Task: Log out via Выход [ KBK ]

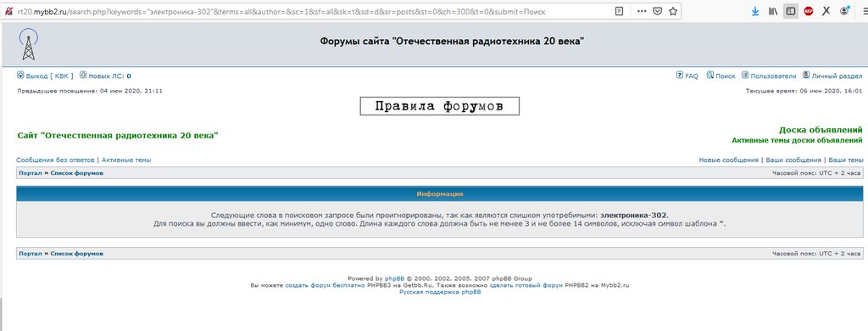Action: (x=49, y=76)
